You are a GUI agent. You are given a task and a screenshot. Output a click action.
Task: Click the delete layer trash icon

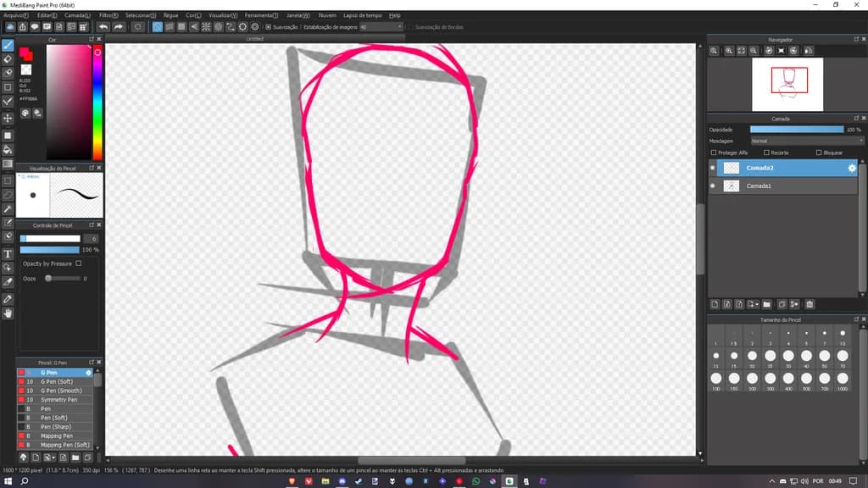[810, 304]
